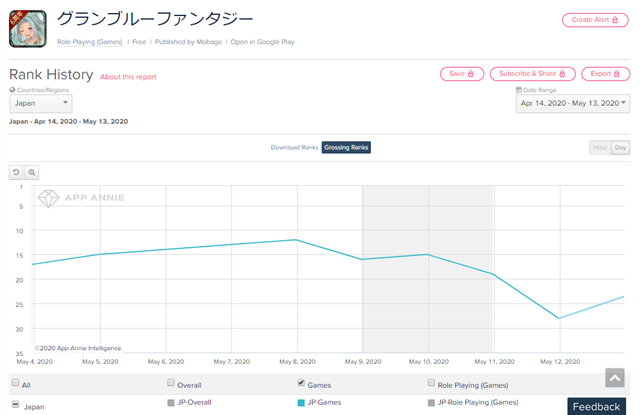
Task: Switch to Download Ranks tab
Action: pos(294,147)
